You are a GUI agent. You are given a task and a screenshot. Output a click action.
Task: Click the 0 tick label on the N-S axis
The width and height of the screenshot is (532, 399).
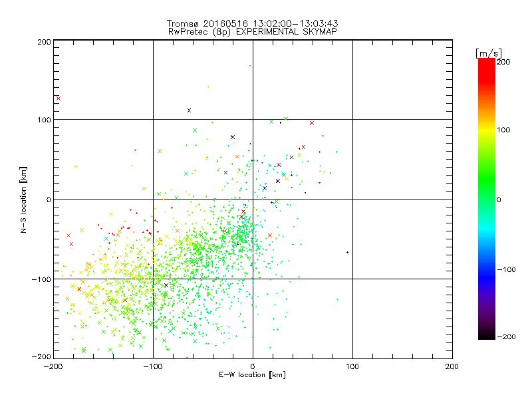point(49,199)
